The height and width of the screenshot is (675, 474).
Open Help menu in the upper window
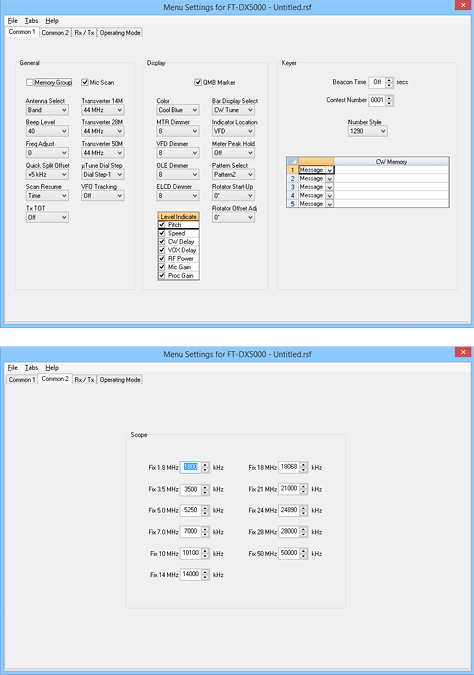52,21
